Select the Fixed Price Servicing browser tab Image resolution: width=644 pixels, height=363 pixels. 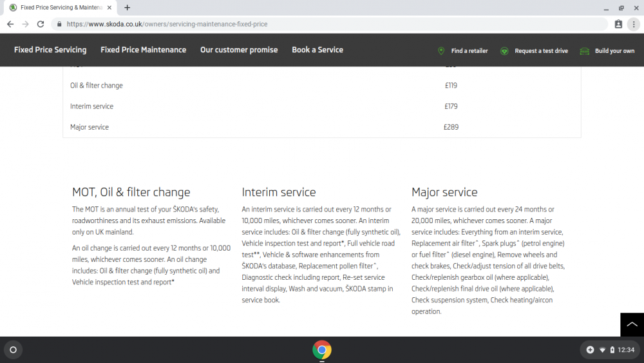coord(61,7)
